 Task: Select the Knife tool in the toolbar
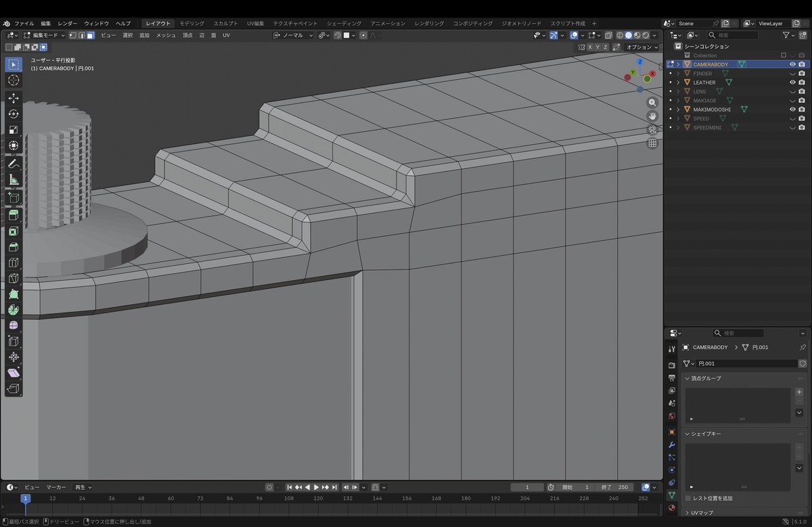point(14,278)
